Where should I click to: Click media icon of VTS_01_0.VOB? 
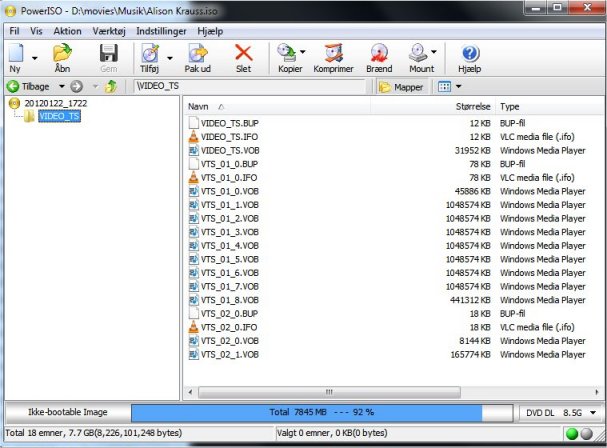(194, 191)
